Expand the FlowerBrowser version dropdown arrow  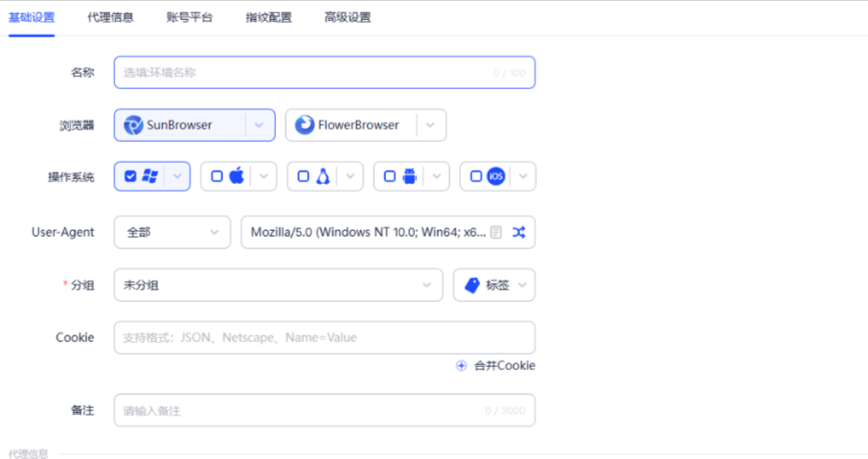430,126
